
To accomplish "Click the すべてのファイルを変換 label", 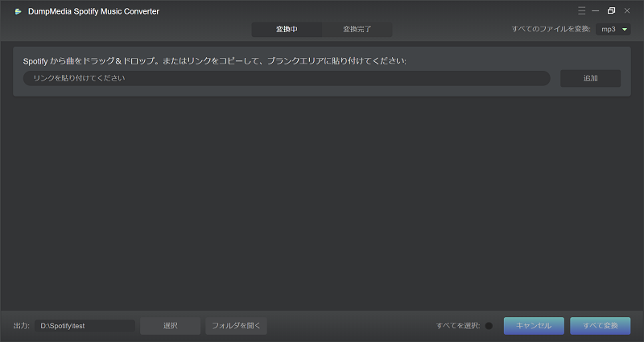I will point(551,29).
